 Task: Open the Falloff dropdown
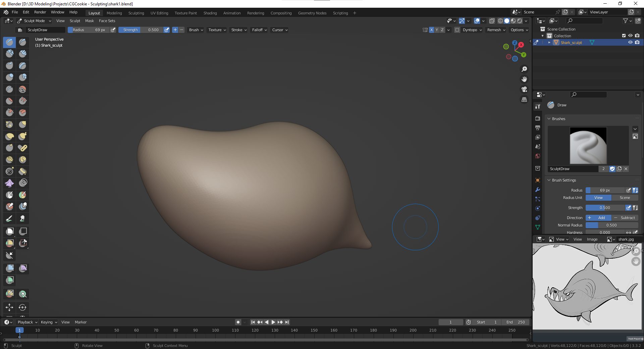(x=259, y=30)
